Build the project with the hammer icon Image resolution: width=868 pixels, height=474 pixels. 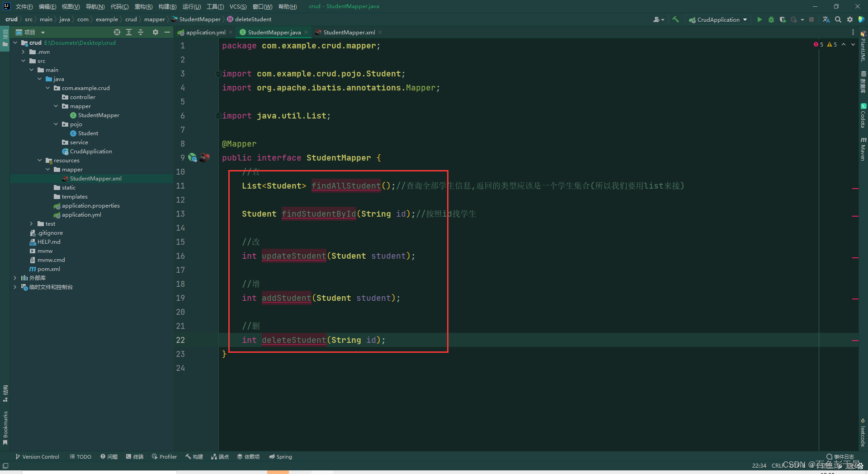pos(676,19)
